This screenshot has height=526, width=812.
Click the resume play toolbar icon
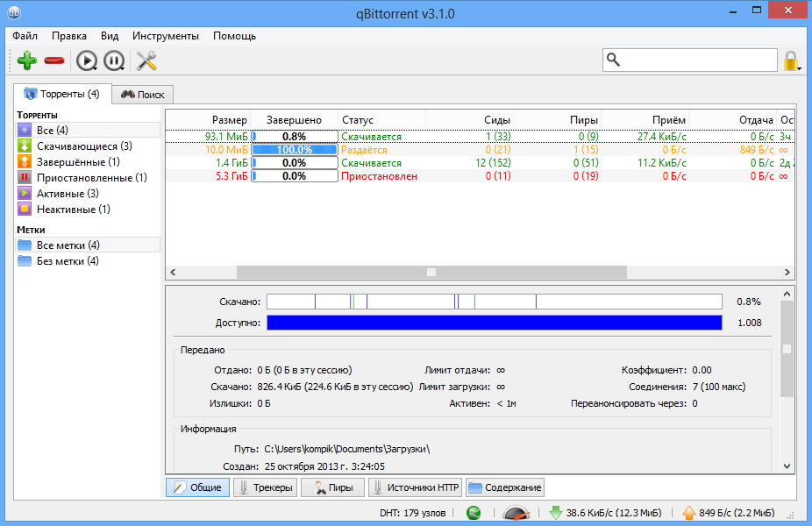[87, 61]
